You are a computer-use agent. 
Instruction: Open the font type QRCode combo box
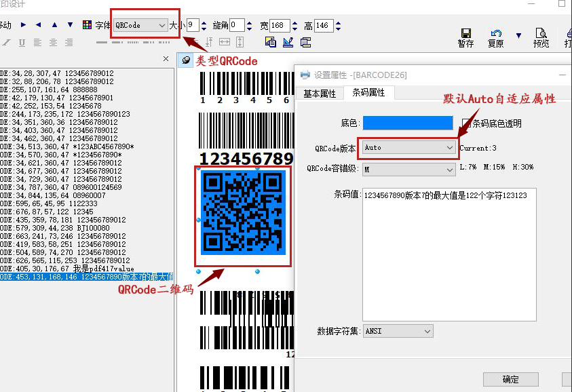pyautogui.click(x=161, y=25)
